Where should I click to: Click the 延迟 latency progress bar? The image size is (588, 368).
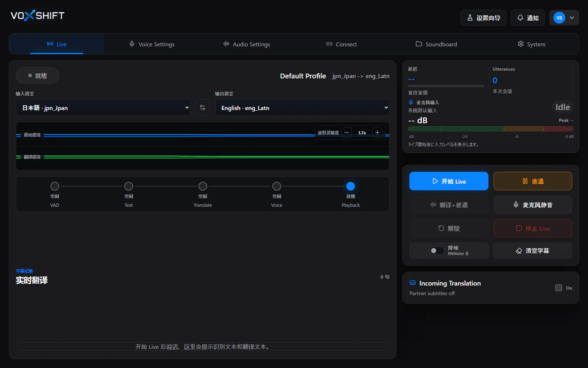[x=446, y=86]
